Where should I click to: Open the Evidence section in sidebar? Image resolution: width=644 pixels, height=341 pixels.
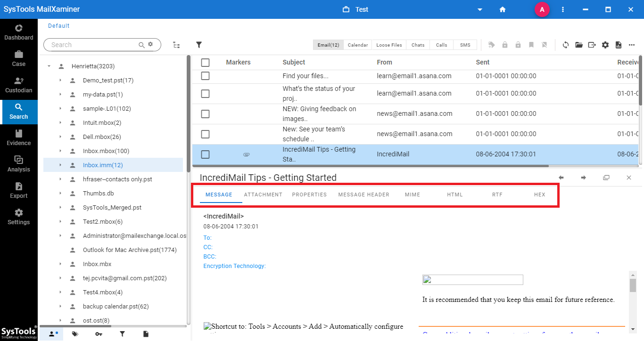18,138
